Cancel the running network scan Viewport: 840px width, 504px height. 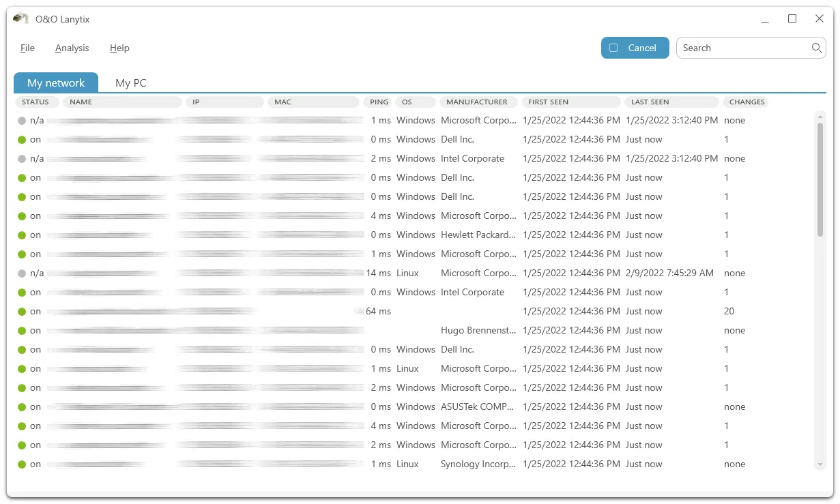coord(635,48)
